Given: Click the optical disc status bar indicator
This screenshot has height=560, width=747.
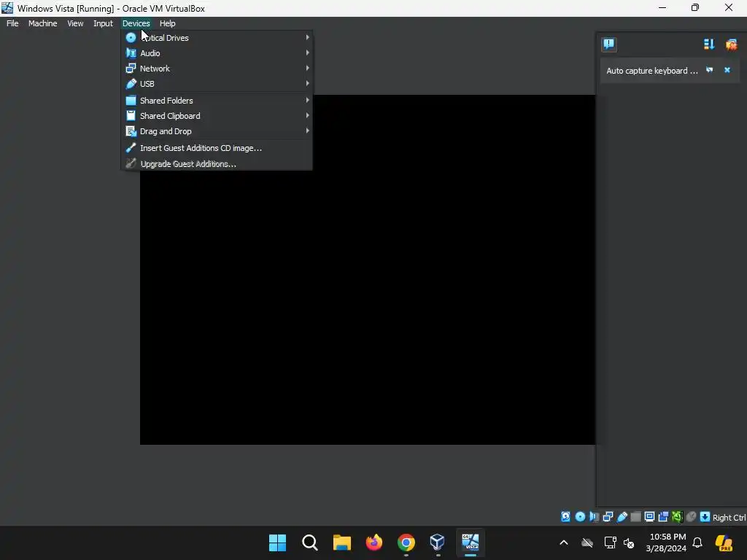Looking at the screenshot, I should pyautogui.click(x=580, y=517).
